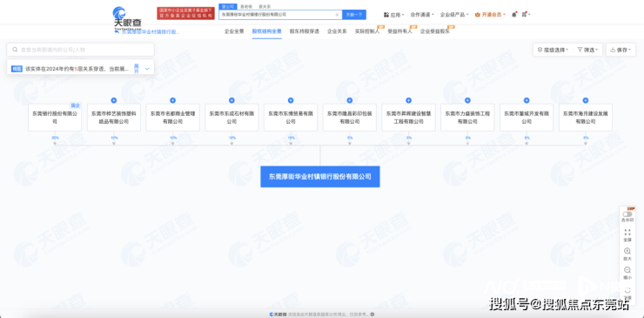Open the 开通会员 dropdown
Image resolution: width=644 pixels, height=318 pixels.
(x=490, y=15)
